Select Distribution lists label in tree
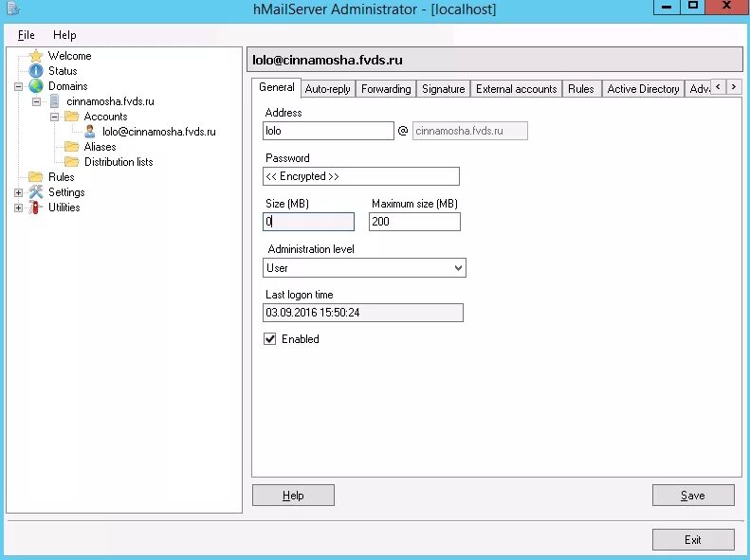 coord(119,162)
